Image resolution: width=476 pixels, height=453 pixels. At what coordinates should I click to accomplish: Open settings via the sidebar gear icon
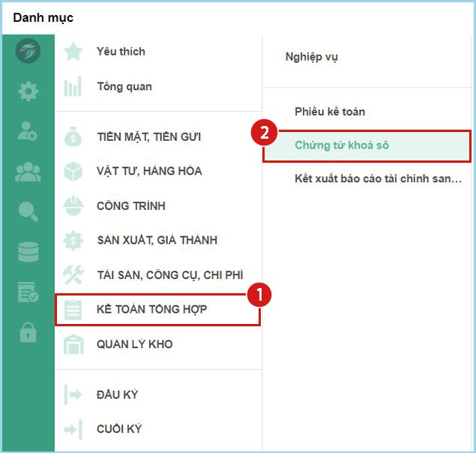coord(28,92)
